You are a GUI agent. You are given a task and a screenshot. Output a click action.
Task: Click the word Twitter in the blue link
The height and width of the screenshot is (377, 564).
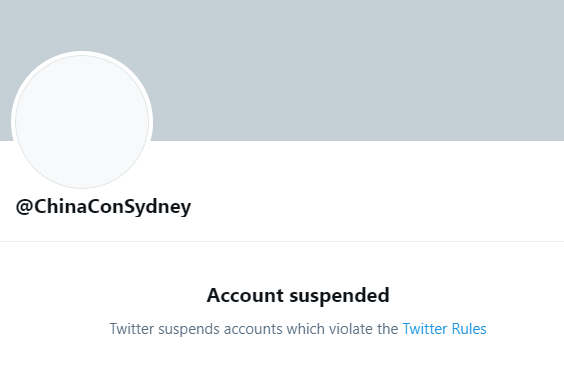click(x=425, y=329)
